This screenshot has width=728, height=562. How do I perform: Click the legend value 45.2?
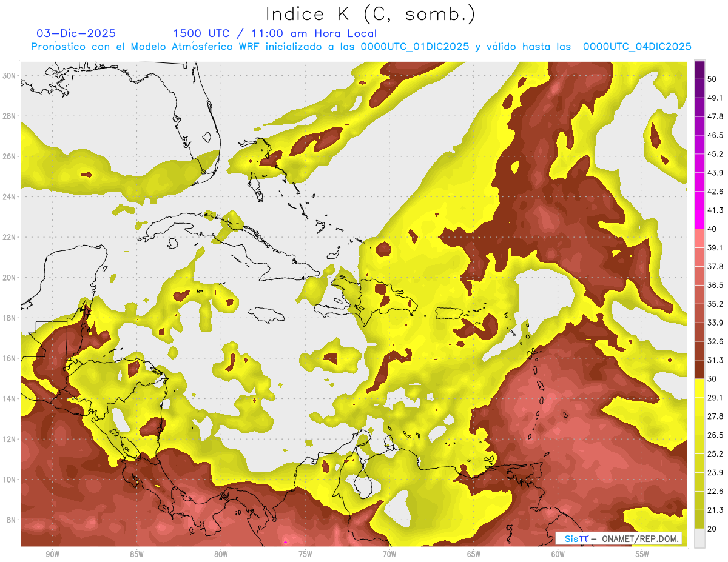(x=715, y=154)
